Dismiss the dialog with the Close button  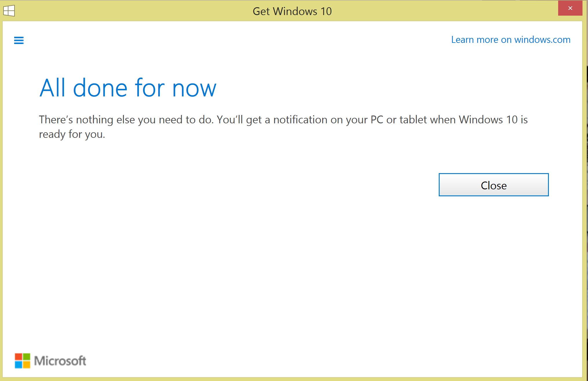493,185
